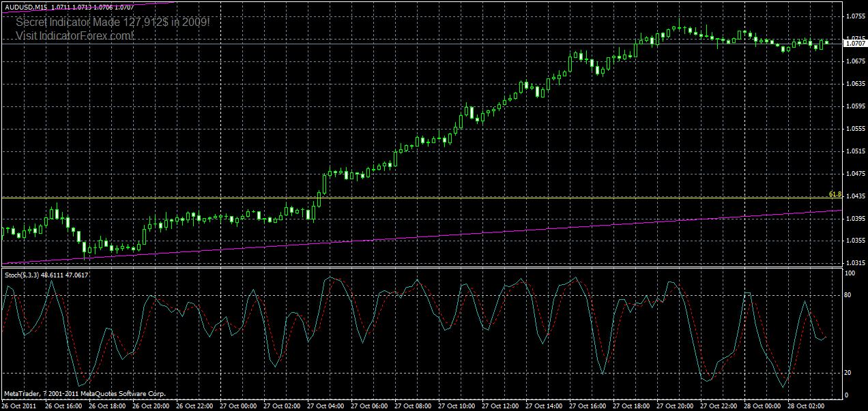Screen dimensions: 868x411
Task: Select the yellow 61.8 Fibonacci level line
Action: (409, 198)
